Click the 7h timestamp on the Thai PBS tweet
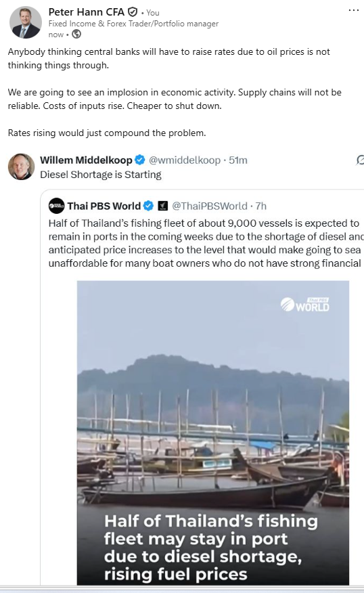 click(260, 206)
